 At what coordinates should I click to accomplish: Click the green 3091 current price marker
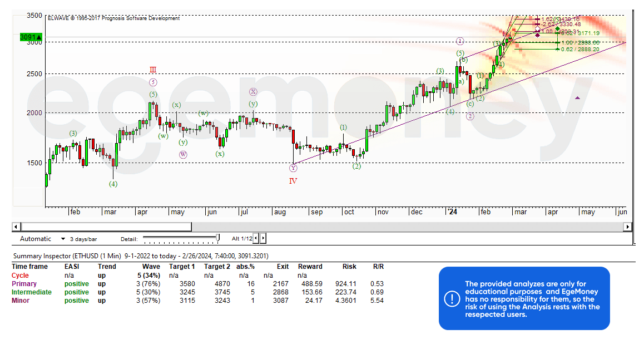click(x=31, y=37)
